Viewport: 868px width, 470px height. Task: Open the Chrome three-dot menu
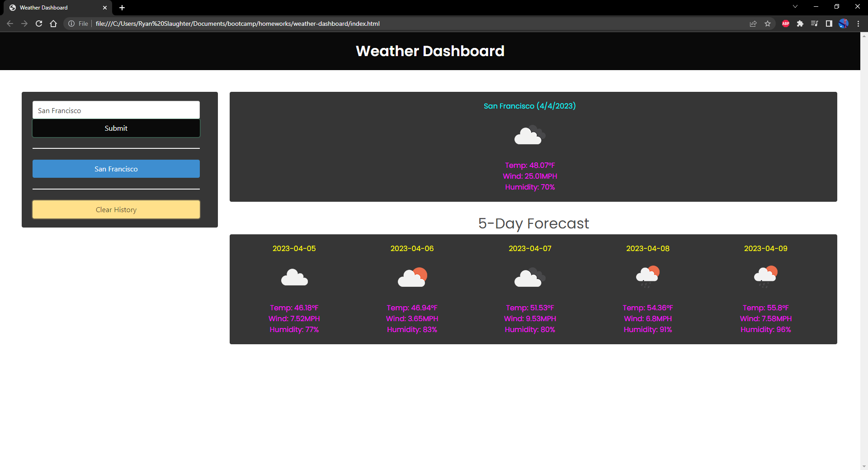click(858, 24)
